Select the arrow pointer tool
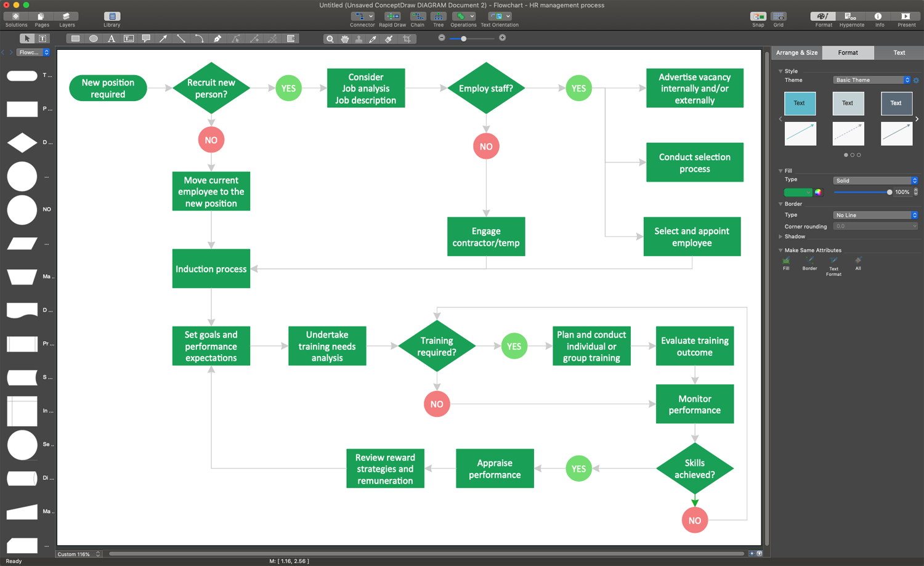Image resolution: width=924 pixels, height=566 pixels. pyautogui.click(x=26, y=38)
